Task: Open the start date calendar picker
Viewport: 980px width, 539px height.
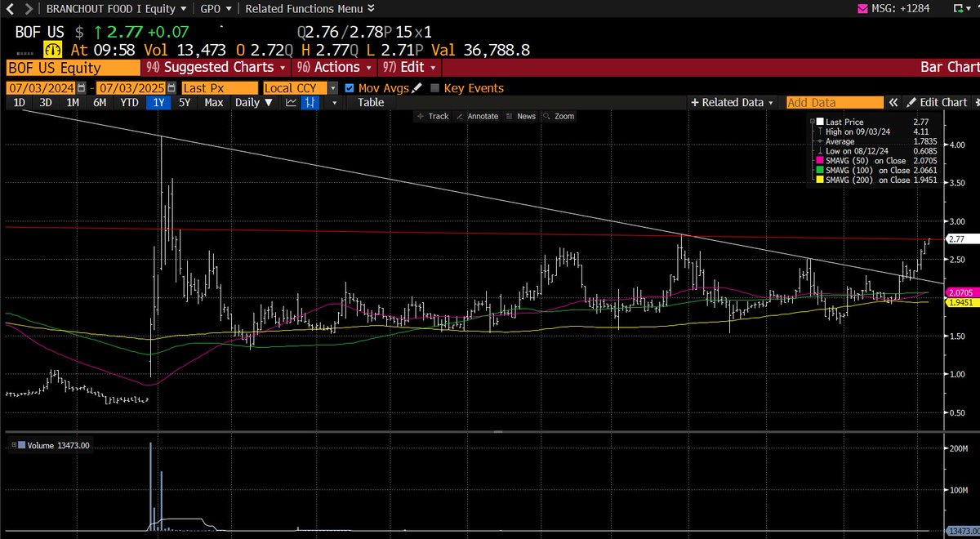Action: coord(82,88)
